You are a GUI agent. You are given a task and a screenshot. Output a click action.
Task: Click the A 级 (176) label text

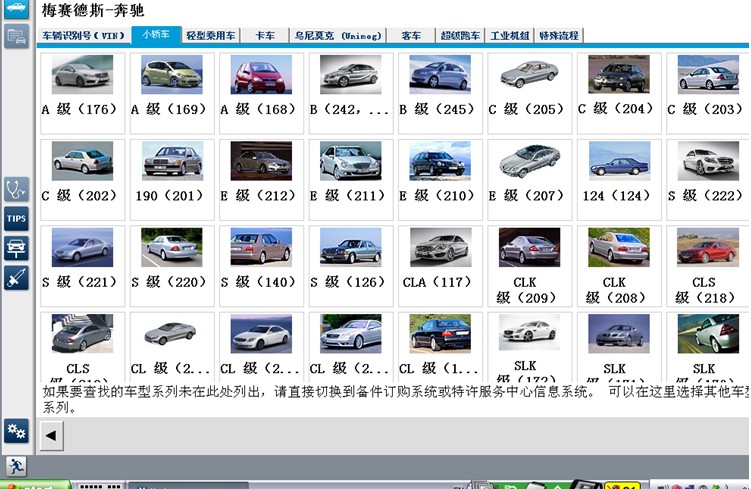pos(79,109)
